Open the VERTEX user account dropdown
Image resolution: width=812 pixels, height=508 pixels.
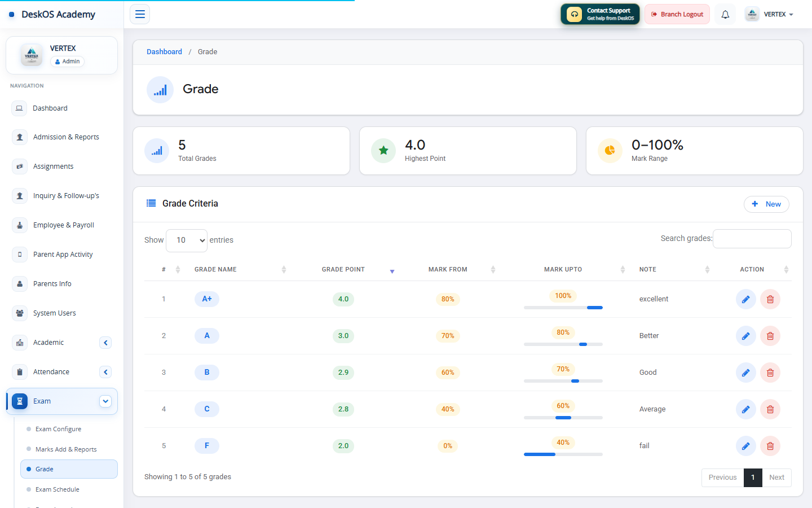pyautogui.click(x=769, y=15)
